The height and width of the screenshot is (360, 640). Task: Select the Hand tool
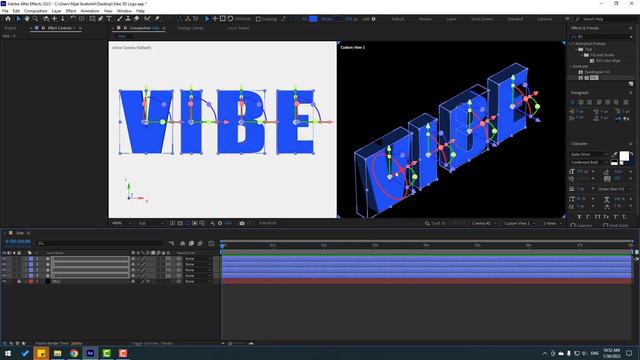[x=27, y=19]
